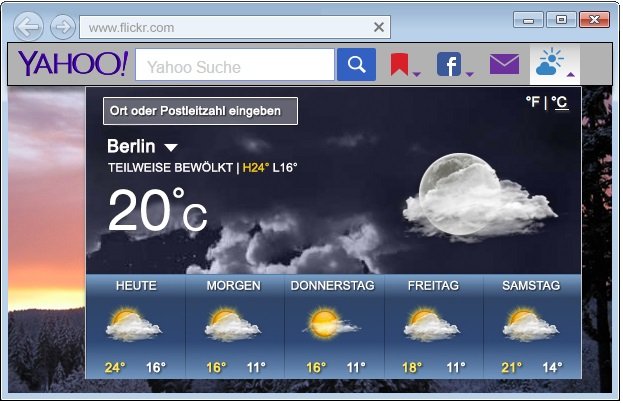Click the blue magnifier search button
Viewport: 623px width, 403px height.
[x=356, y=64]
